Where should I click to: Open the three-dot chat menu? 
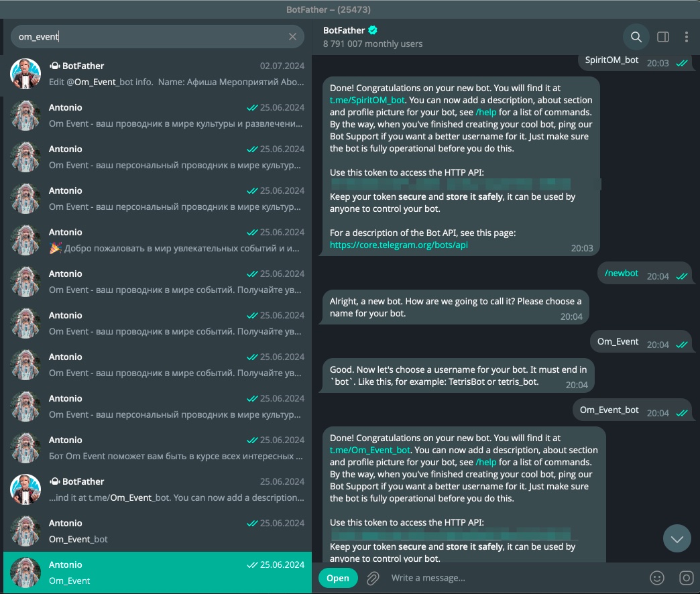(x=686, y=37)
